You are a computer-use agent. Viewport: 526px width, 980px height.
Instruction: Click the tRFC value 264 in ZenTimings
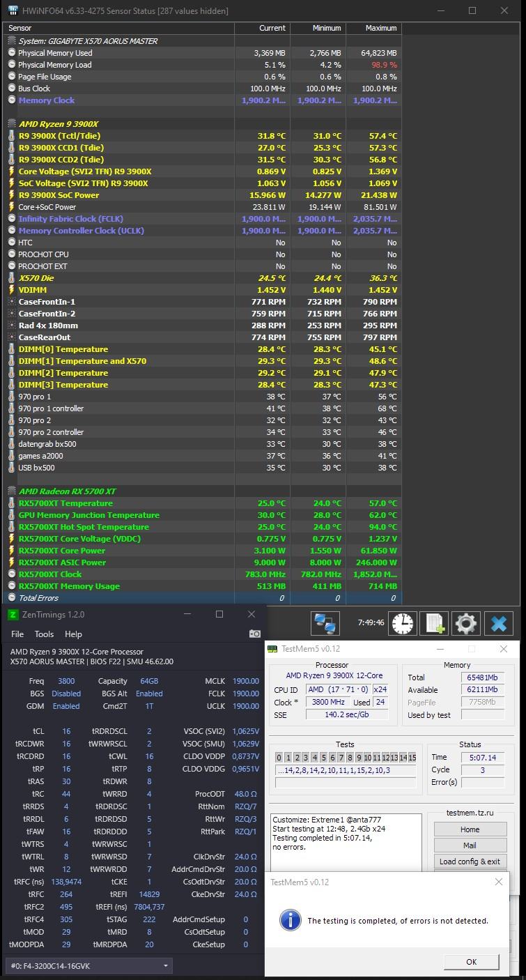coord(66,894)
